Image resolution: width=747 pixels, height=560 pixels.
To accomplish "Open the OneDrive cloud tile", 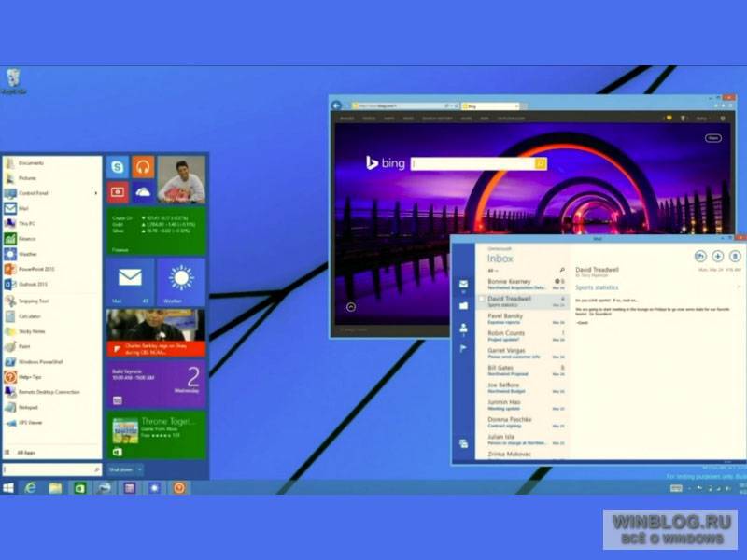I will click(143, 192).
